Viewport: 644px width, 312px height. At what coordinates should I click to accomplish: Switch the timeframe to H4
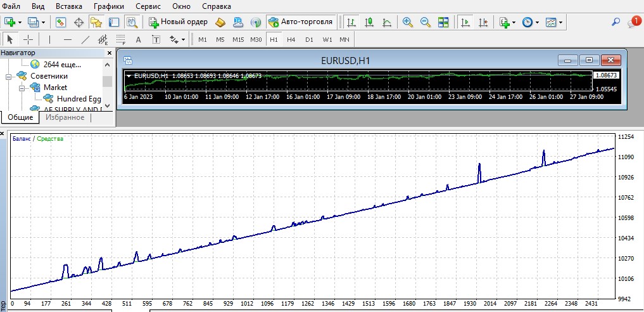pos(291,39)
